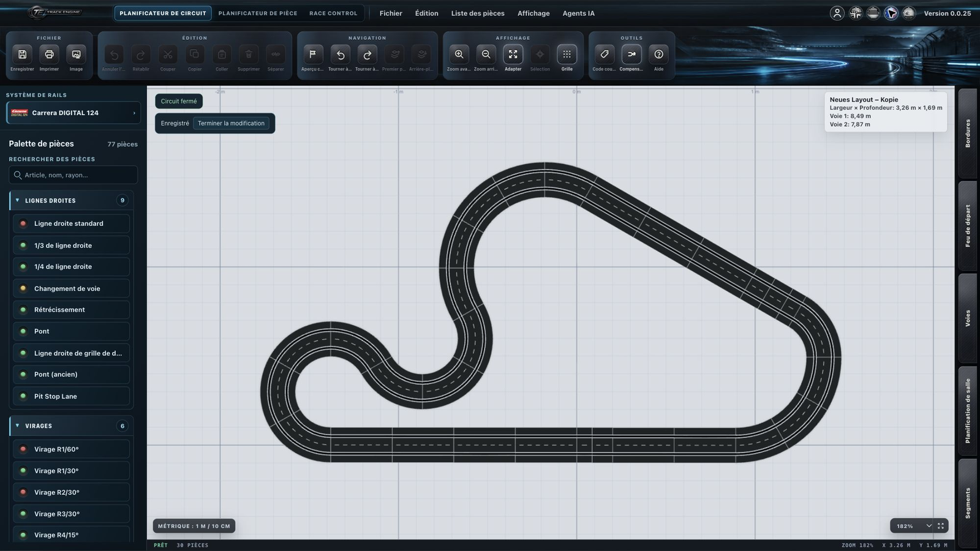
Task: Open the Carrera DIGITAL 124 rail system selector
Action: pyautogui.click(x=73, y=113)
